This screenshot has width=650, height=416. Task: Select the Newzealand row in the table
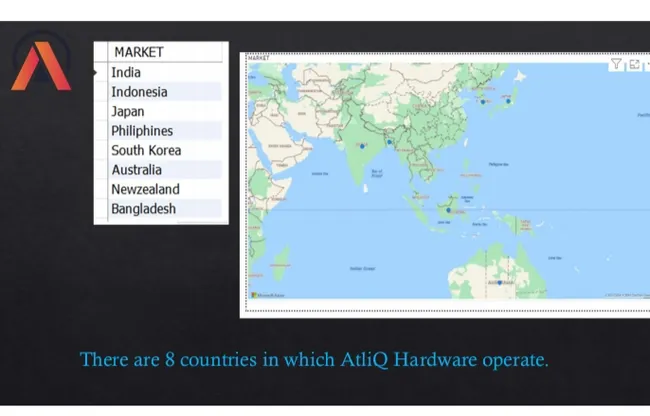165,189
